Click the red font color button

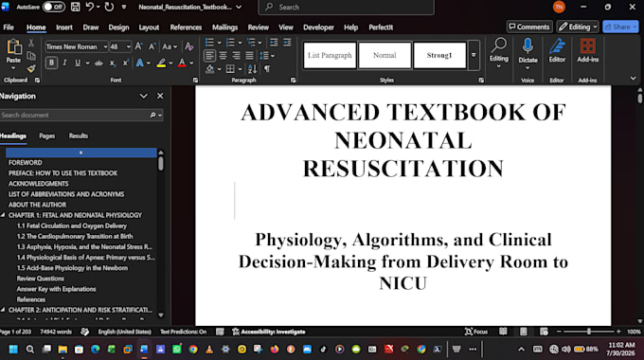coord(182,63)
